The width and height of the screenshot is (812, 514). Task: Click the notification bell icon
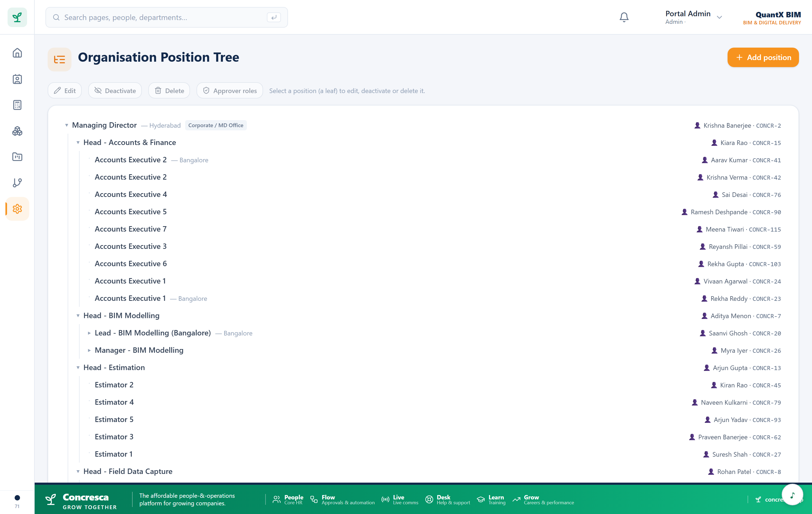pyautogui.click(x=624, y=17)
